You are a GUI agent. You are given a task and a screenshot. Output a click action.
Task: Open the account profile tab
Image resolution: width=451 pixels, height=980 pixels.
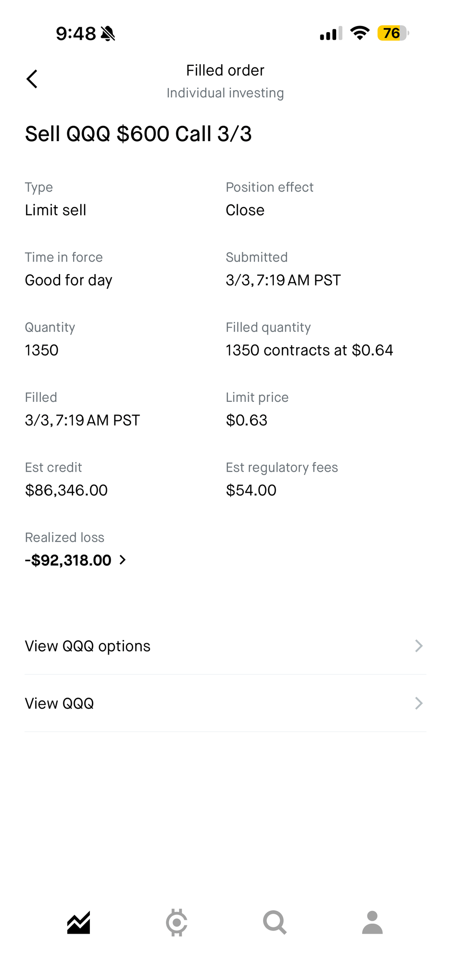372,922
